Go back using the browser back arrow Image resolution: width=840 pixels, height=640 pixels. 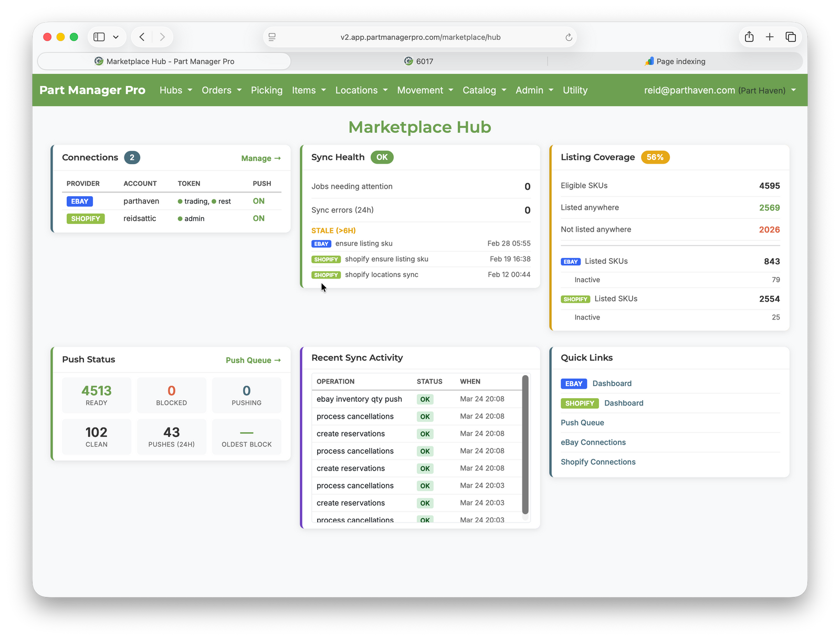(x=142, y=37)
